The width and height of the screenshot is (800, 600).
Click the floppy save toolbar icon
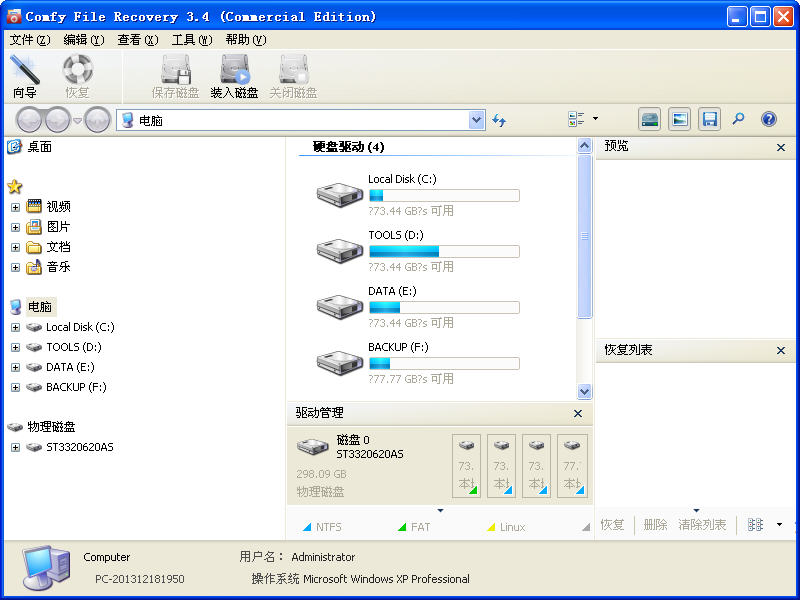click(x=710, y=118)
